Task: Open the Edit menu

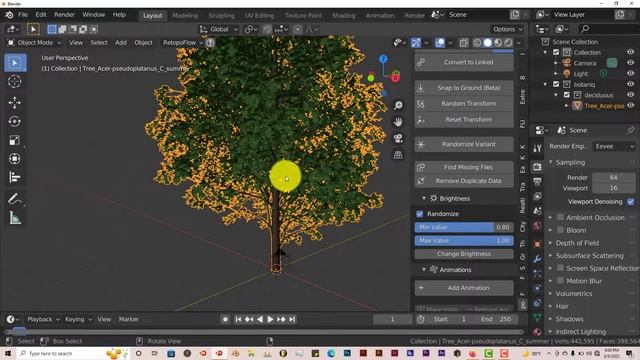Action: [x=41, y=15]
